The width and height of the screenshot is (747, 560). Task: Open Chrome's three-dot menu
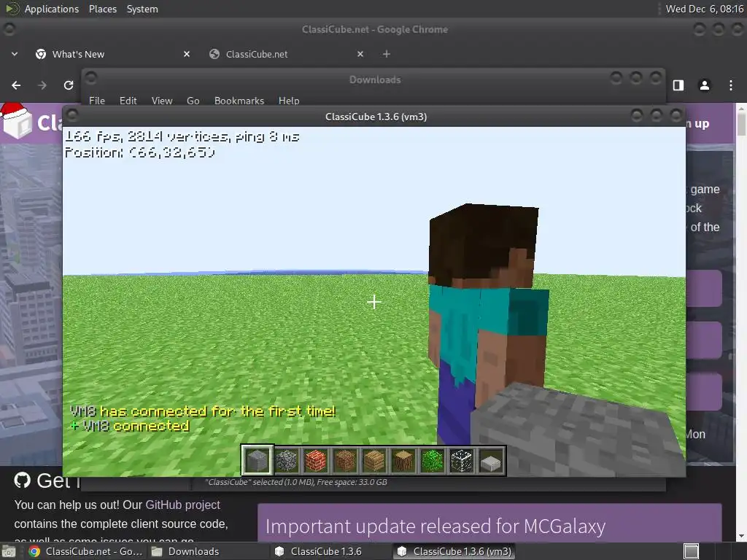(x=731, y=85)
